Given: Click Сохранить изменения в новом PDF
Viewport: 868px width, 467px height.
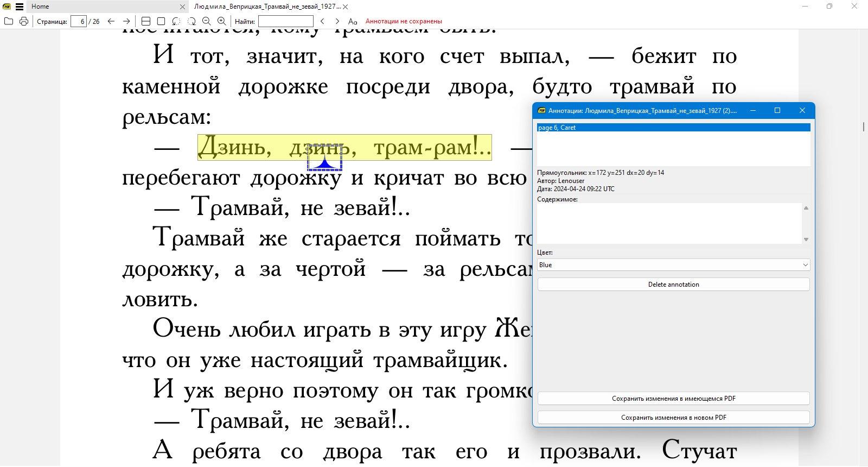Looking at the screenshot, I should tap(673, 418).
